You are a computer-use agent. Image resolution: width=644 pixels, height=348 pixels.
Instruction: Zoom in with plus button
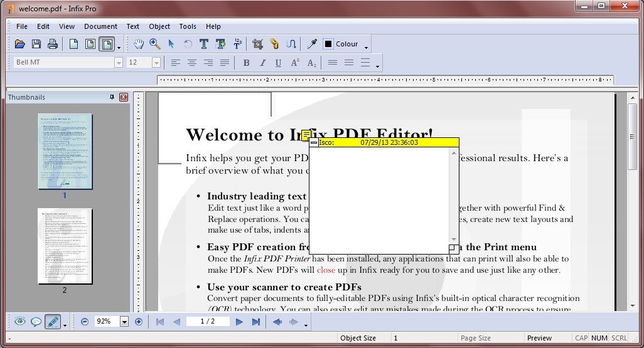(139, 322)
